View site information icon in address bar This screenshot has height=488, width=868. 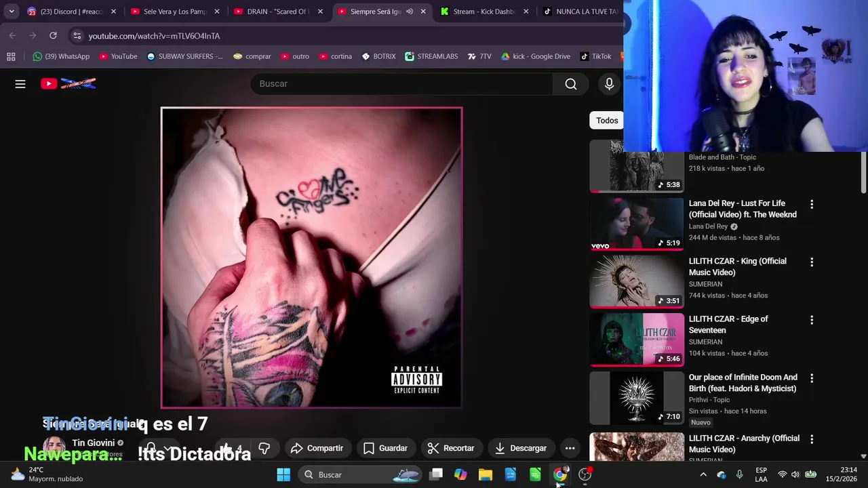click(77, 36)
